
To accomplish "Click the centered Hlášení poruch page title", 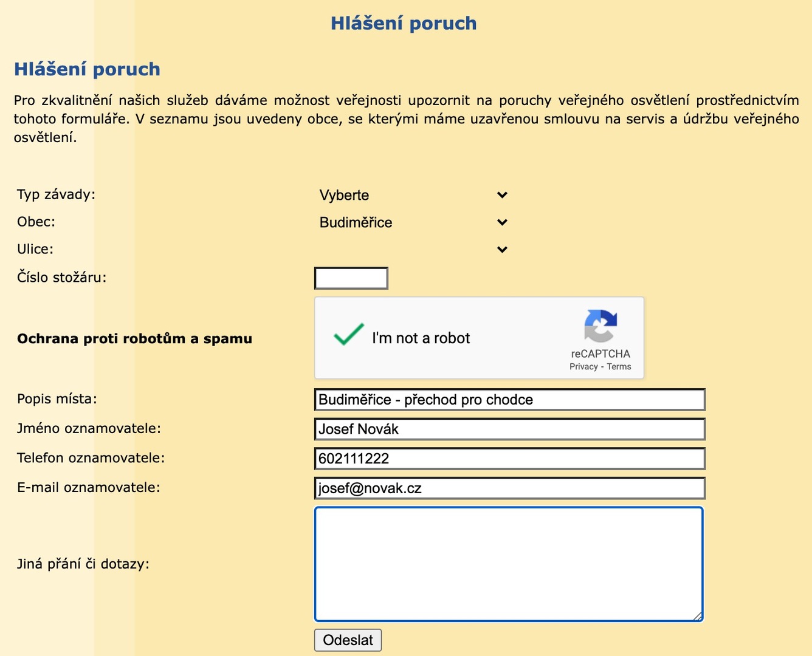I will (x=404, y=23).
